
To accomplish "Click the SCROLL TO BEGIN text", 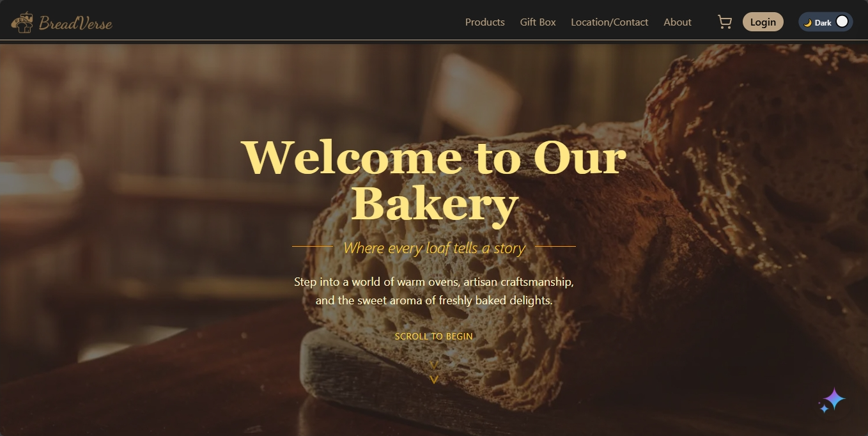I will coord(434,336).
